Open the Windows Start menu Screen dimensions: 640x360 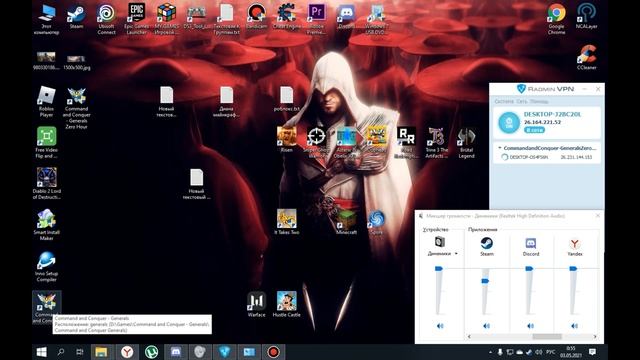[x=41, y=352]
